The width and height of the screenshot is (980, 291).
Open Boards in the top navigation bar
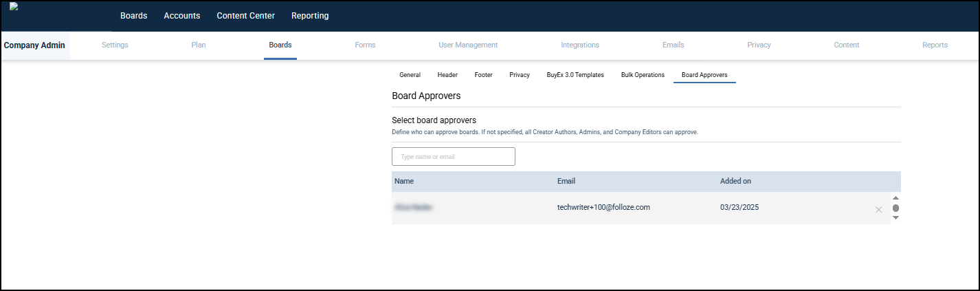coord(133,16)
